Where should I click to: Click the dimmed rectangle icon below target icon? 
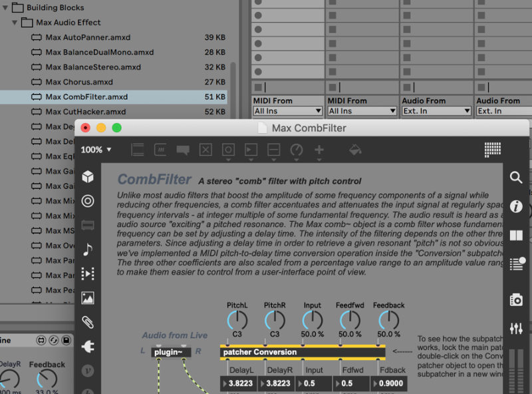[88, 225]
